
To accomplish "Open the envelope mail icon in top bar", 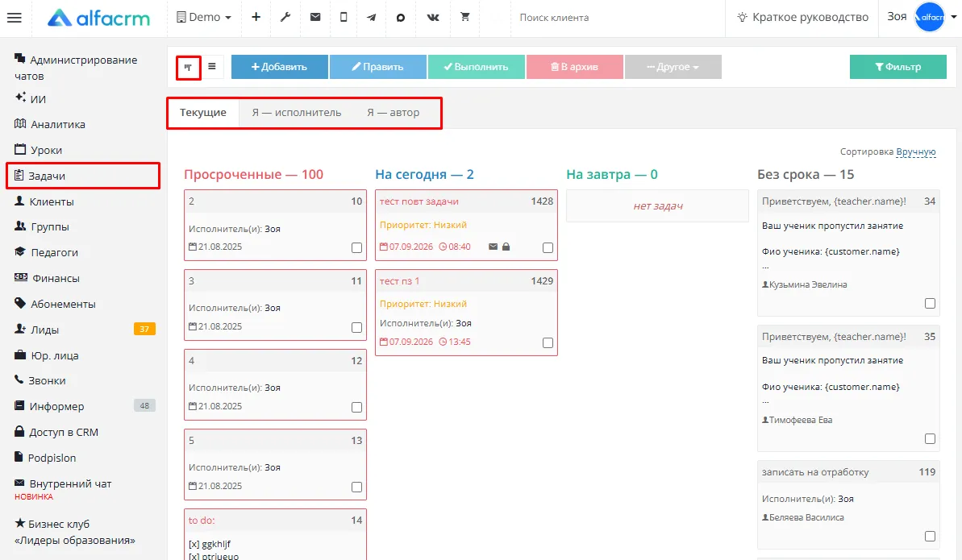I will tap(315, 17).
